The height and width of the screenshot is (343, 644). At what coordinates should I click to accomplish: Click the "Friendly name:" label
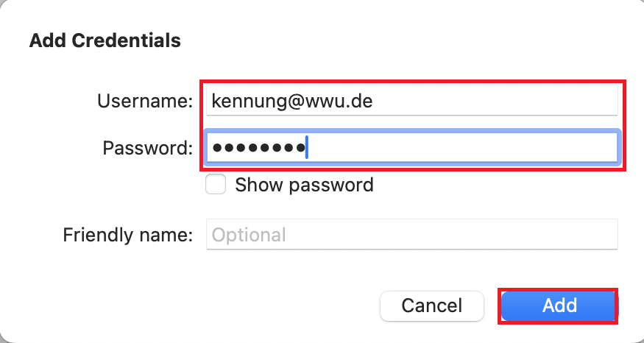127,236
